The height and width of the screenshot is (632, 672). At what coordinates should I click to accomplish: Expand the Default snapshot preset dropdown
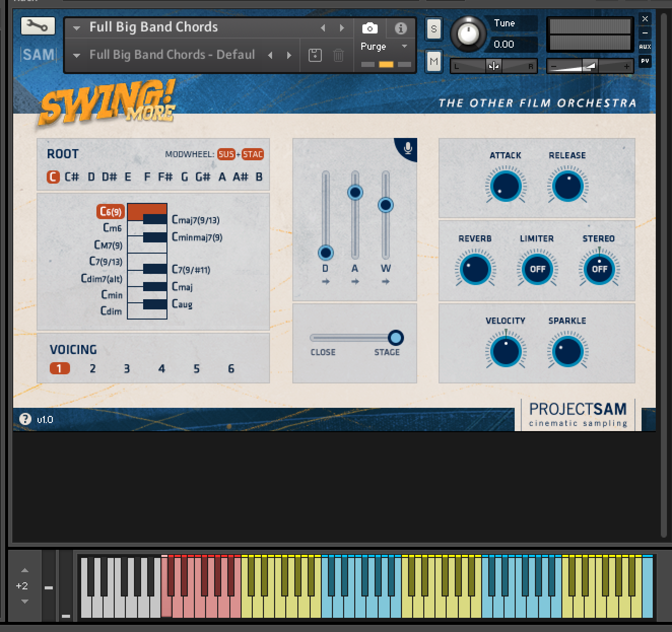pyautogui.click(x=77, y=55)
